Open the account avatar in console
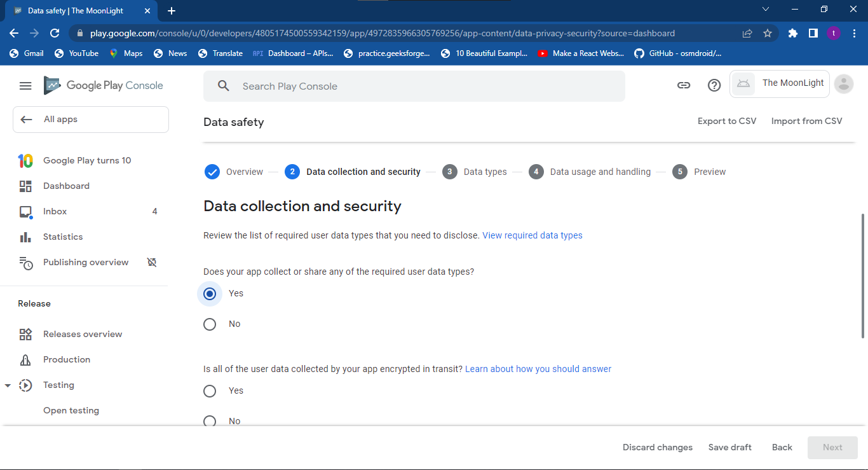Screen dimensions: 868x470 click(844, 84)
